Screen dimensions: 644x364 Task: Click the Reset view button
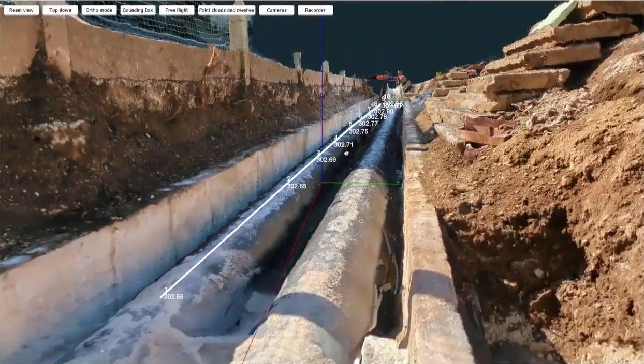pyautogui.click(x=21, y=10)
